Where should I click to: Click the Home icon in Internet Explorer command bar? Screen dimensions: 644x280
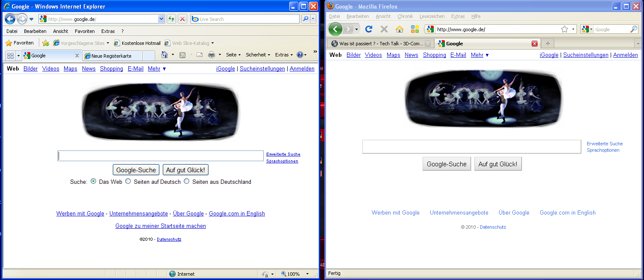pyautogui.click(x=165, y=55)
